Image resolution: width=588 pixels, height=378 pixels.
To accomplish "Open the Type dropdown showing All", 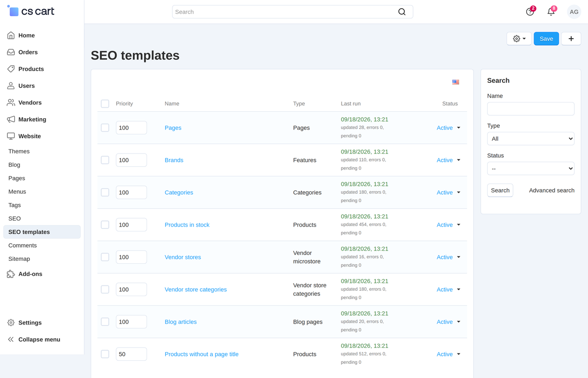I will (x=531, y=139).
